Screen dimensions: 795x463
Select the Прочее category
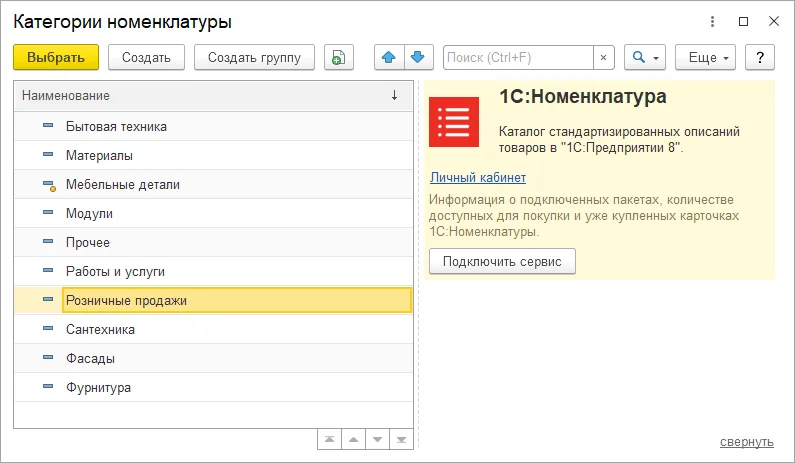[213, 242]
